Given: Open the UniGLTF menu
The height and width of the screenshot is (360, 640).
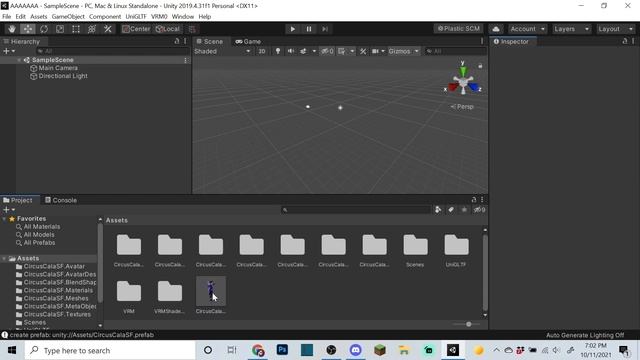Looking at the screenshot, I should point(136,17).
